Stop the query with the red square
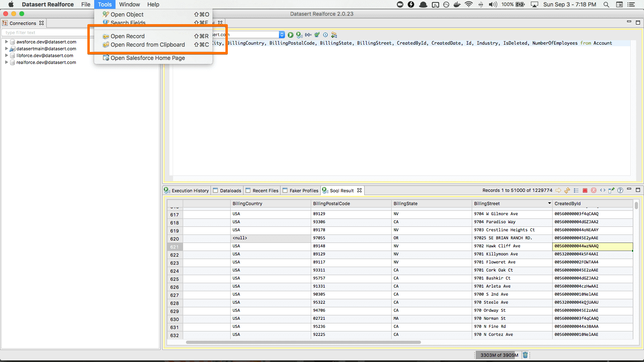Viewport: 644px width, 362px height. 585,190
